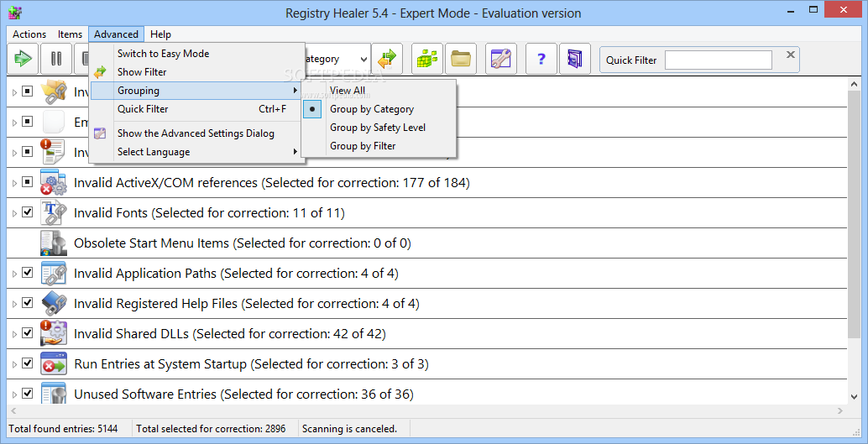Screen dimensions: 868x444
Task: Click the Invalid Registered Help Files icon
Action: coord(53,303)
